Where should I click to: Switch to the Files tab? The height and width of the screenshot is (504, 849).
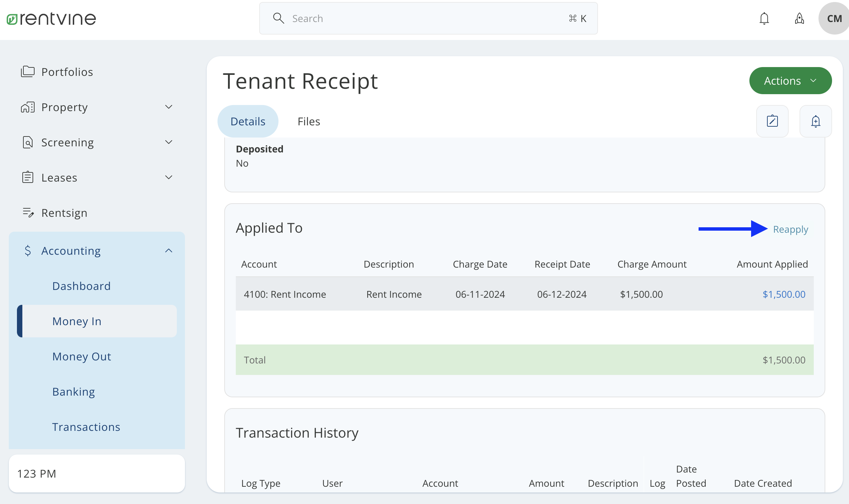[309, 121]
